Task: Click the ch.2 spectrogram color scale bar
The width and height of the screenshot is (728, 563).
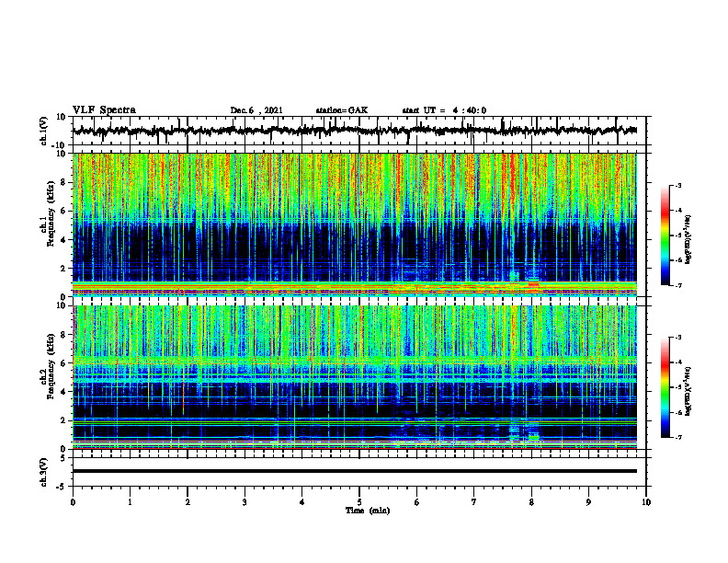Action: tap(665, 387)
